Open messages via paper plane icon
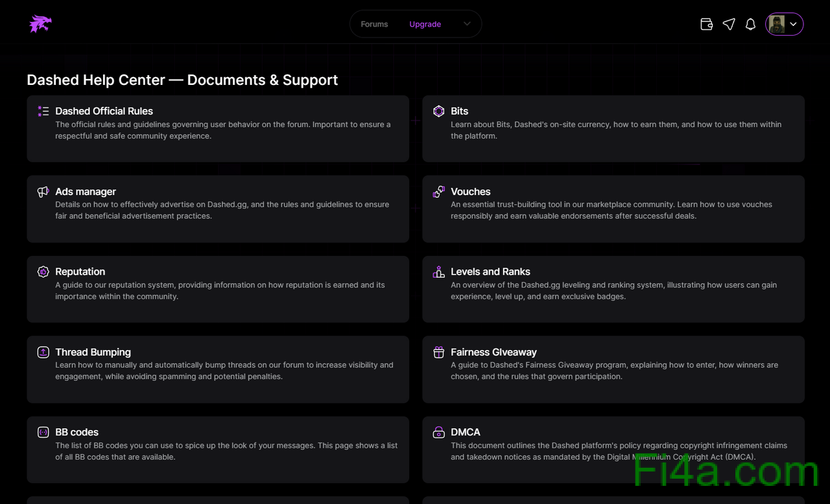The image size is (830, 504). click(x=729, y=24)
